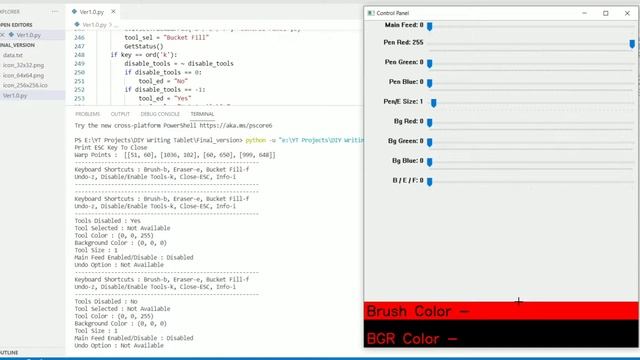640x360 pixels.
Task: Click the code line 'GetStatus()'
Action: point(144,46)
